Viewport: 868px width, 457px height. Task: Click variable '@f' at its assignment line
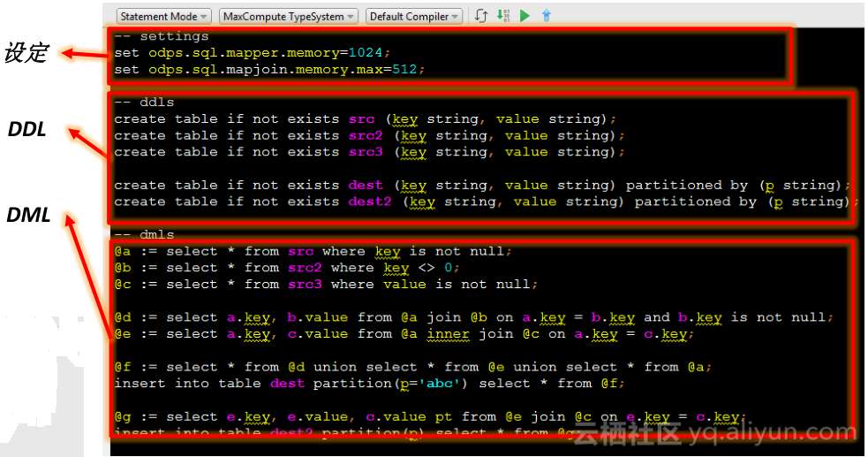(123, 367)
